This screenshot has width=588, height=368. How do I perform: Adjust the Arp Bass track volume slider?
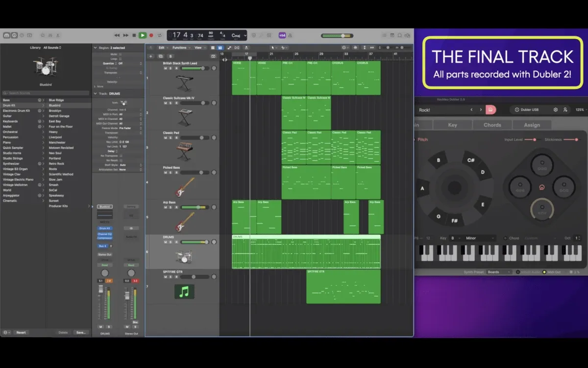click(x=195, y=208)
